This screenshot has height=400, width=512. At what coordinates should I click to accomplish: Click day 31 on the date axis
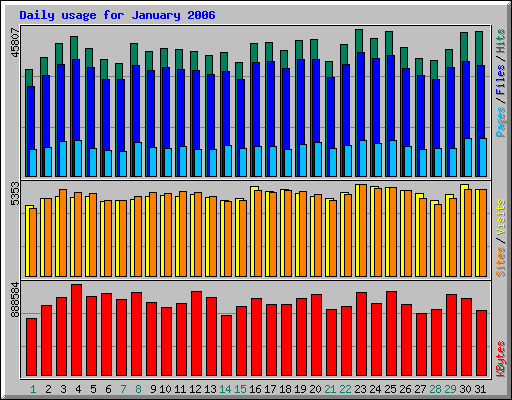[x=480, y=389]
